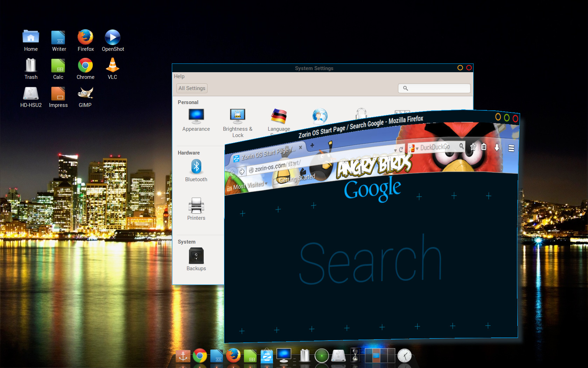The image size is (588, 368).
Task: Open Brightness & Lock settings
Action: pyautogui.click(x=238, y=121)
